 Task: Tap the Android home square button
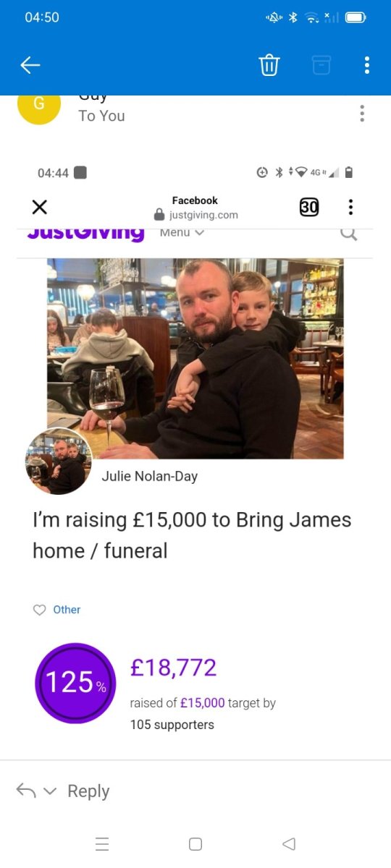[195, 843]
